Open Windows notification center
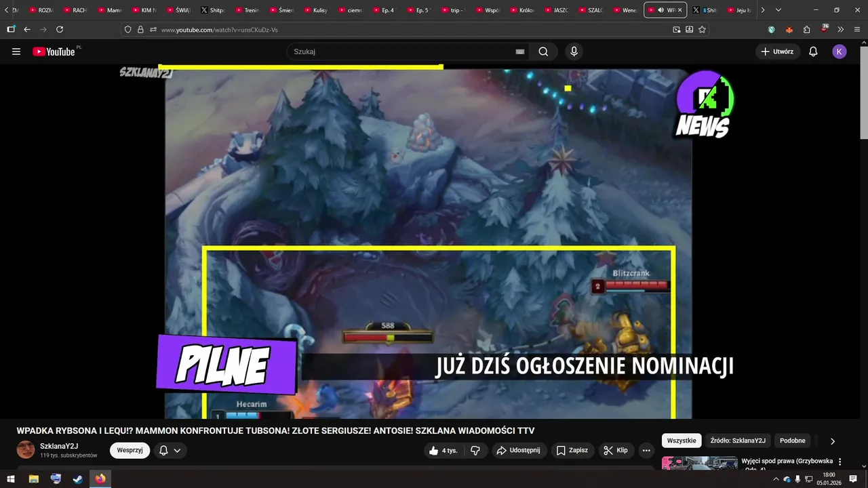 pyautogui.click(x=853, y=479)
